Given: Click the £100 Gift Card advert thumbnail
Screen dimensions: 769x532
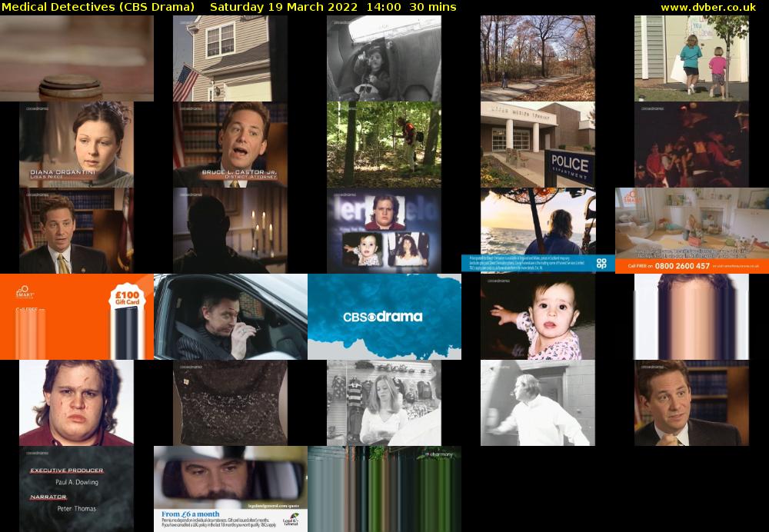Looking at the screenshot, I should point(76,317).
